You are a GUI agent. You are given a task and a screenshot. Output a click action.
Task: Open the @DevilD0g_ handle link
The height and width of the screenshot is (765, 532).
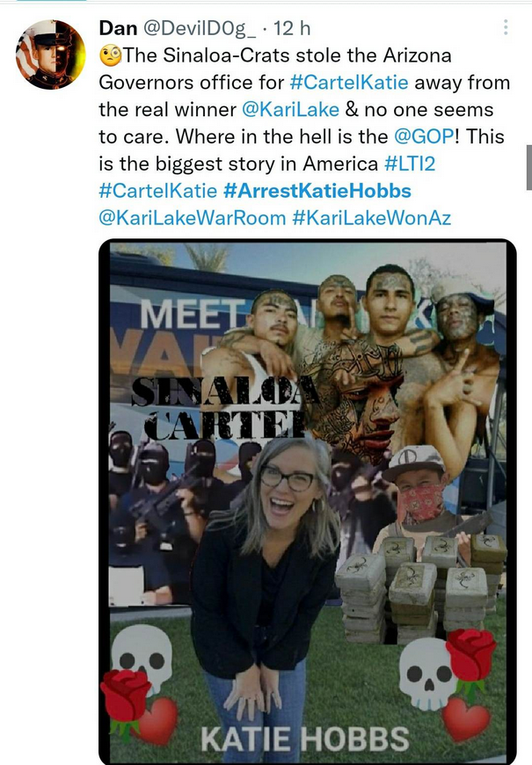coord(201,28)
